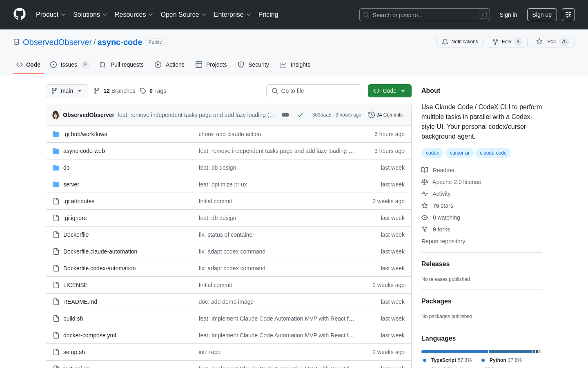Open the 363daa5 commit hash link
Screen dimensions: 588x368
point(322,115)
